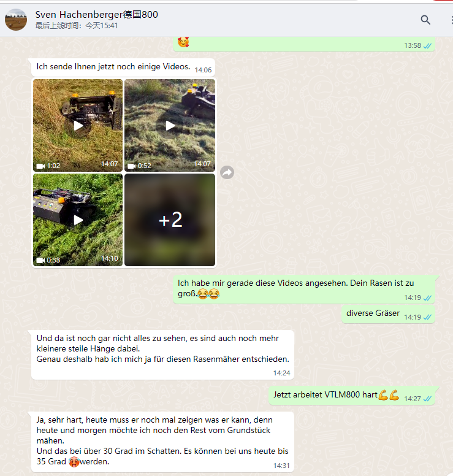Click the 'Dein Rasen ist zu groß' message
The image size is (453, 476).
(303, 290)
